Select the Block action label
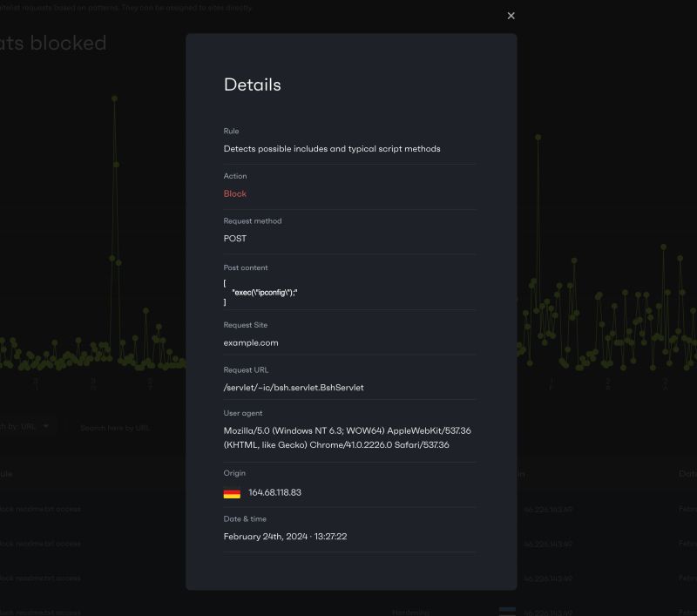697x616 pixels. 234,193
